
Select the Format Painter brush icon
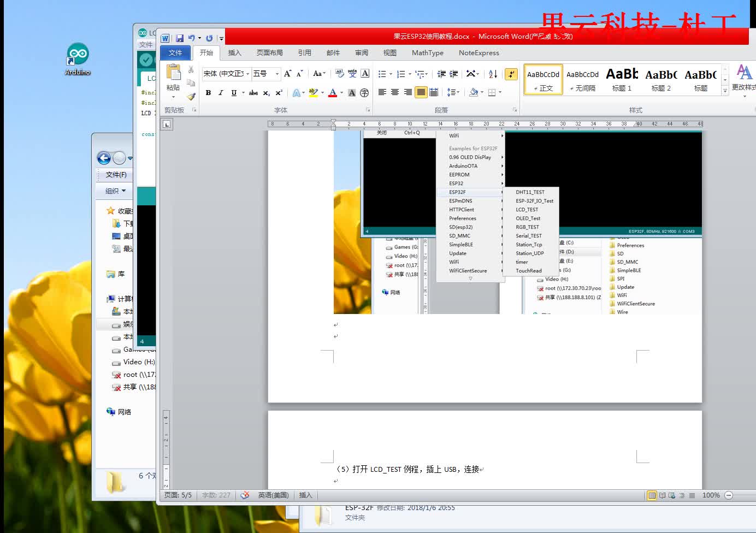pyautogui.click(x=191, y=96)
